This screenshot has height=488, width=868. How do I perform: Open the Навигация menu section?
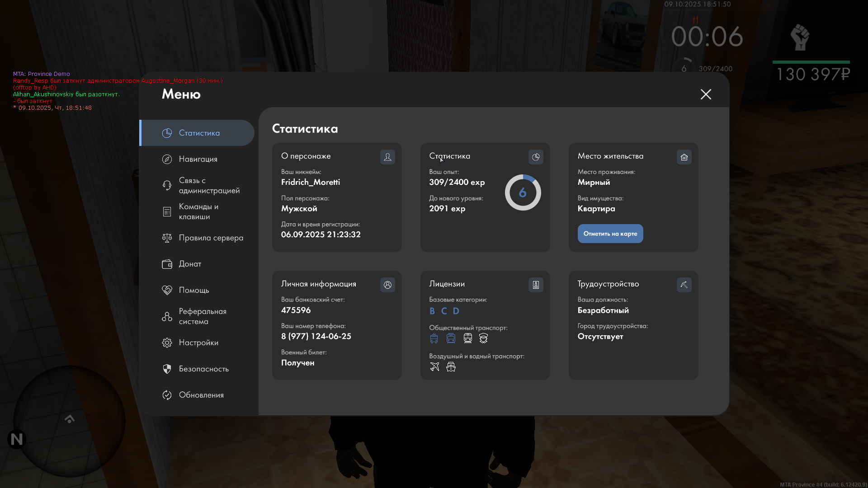coord(198,159)
